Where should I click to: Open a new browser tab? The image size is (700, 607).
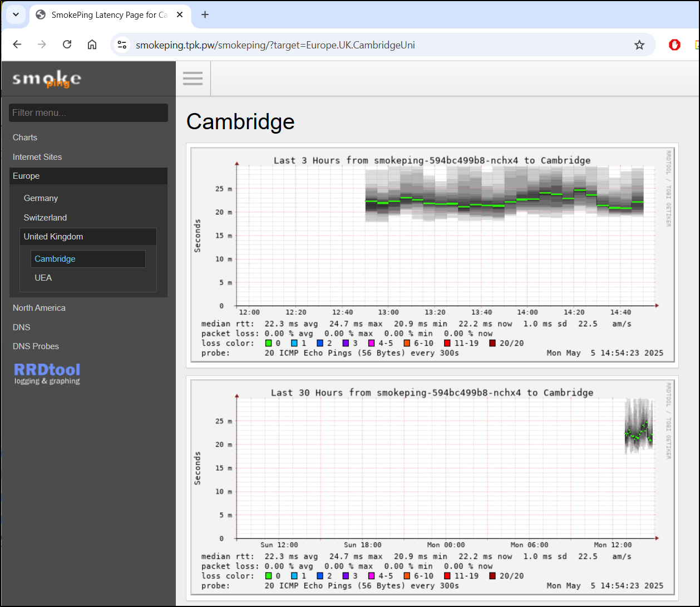[205, 15]
